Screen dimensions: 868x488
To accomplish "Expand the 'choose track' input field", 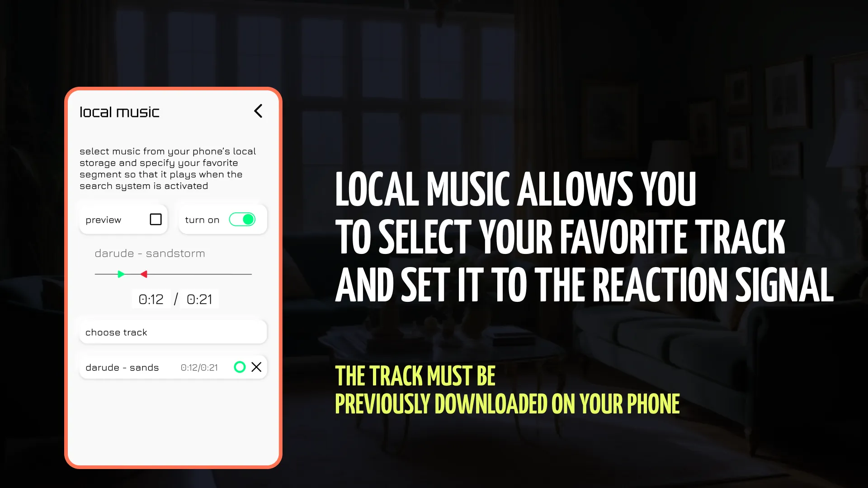I will (173, 332).
